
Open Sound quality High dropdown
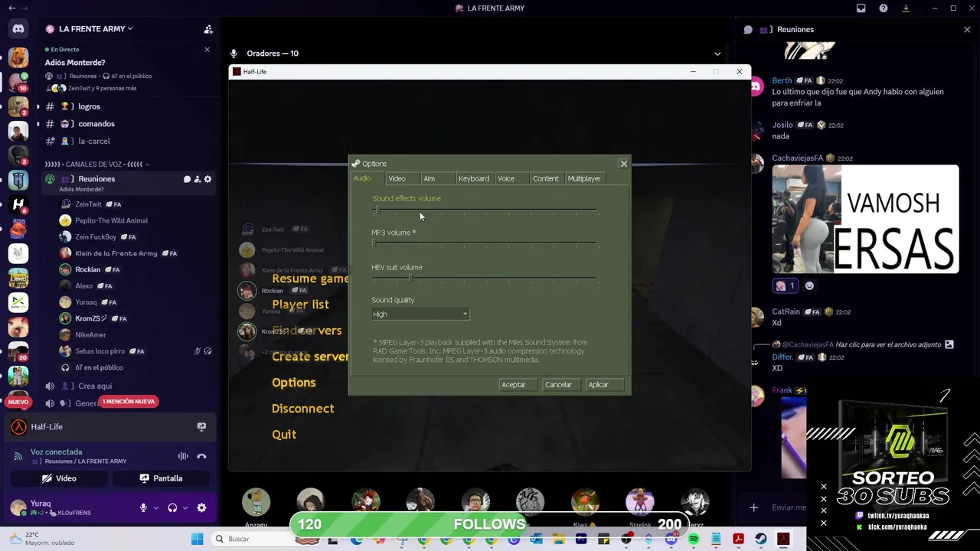pyautogui.click(x=420, y=314)
